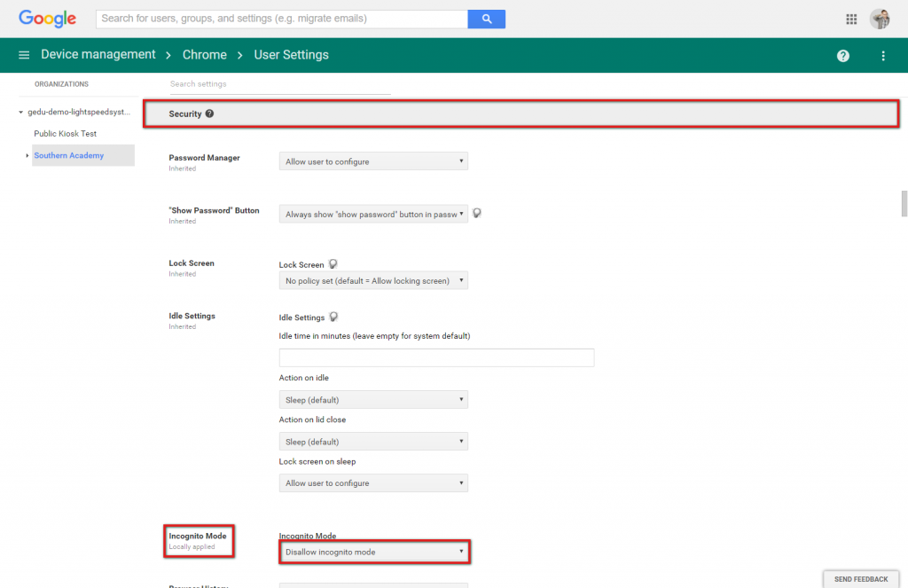Screen dimensions: 908x588
Task: Click the Idle Settings lightbulb hint icon
Action: [333, 317]
